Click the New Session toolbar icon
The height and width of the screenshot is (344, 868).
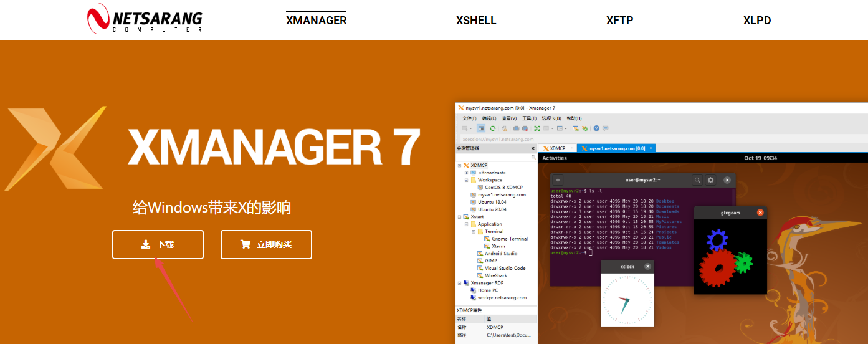(x=465, y=128)
